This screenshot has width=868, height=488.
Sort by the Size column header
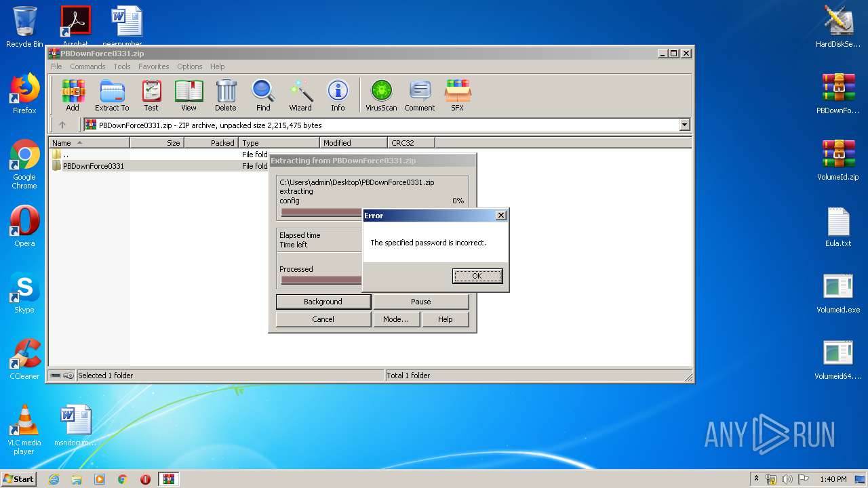(157, 142)
